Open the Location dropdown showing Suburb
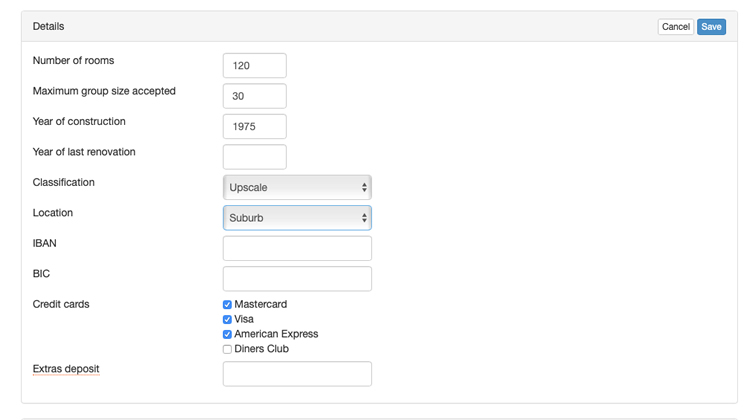The width and height of the screenshot is (750, 420). pyautogui.click(x=297, y=218)
